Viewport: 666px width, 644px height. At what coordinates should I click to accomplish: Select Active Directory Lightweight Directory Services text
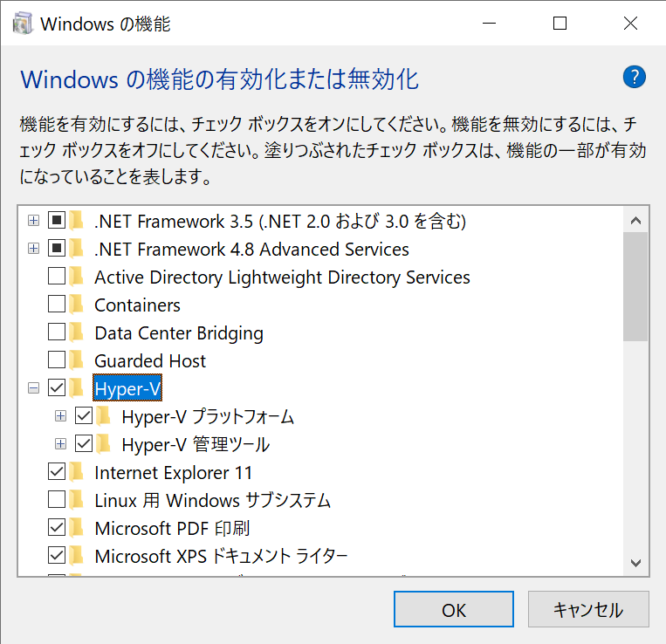pyautogui.click(x=282, y=277)
